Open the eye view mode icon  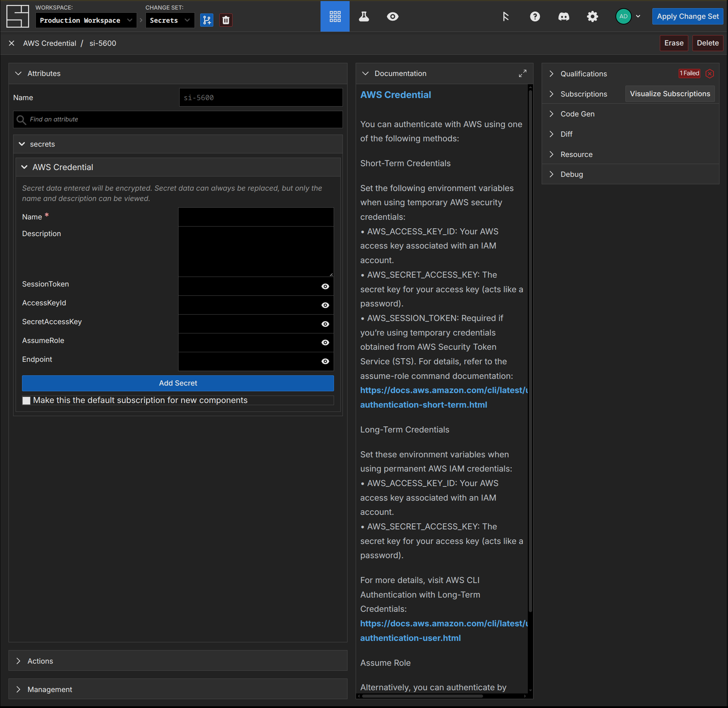pos(392,16)
